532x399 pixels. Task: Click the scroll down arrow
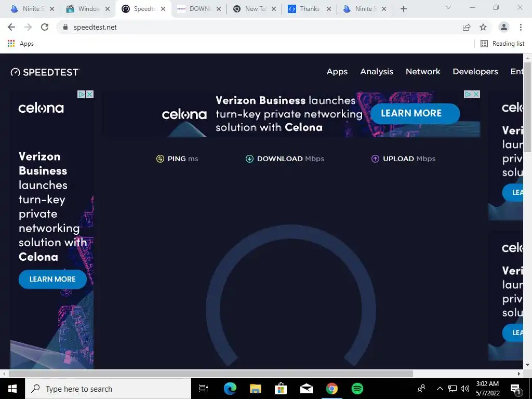point(527,365)
